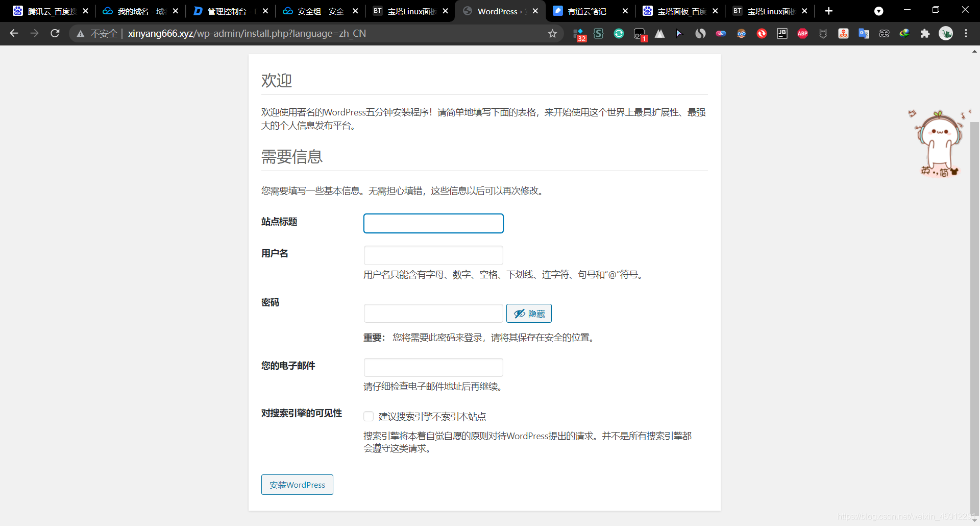Click the 需要信息 heading text
The image size is (980, 526).
pyautogui.click(x=292, y=157)
